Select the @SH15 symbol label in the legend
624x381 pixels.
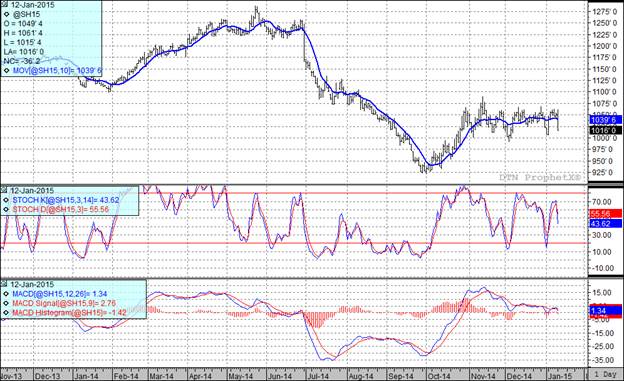26,15
